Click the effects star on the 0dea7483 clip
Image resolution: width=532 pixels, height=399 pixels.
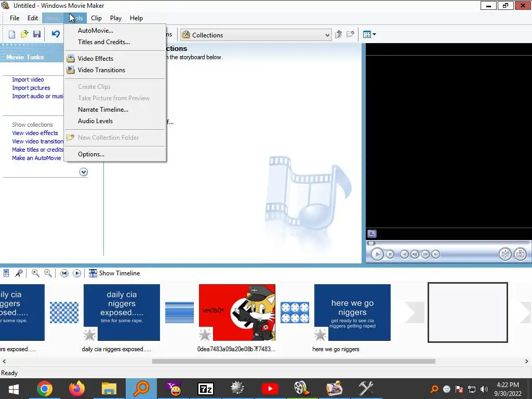point(205,335)
